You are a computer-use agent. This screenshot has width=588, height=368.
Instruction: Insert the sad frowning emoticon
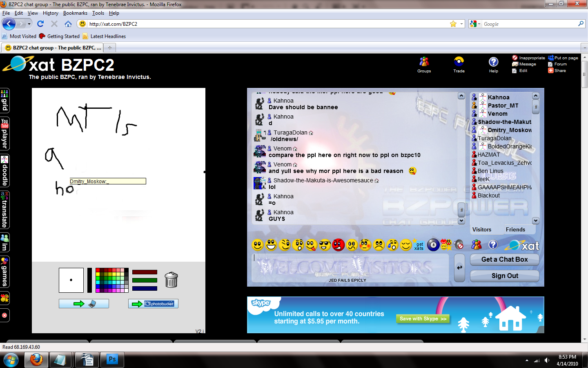379,245
